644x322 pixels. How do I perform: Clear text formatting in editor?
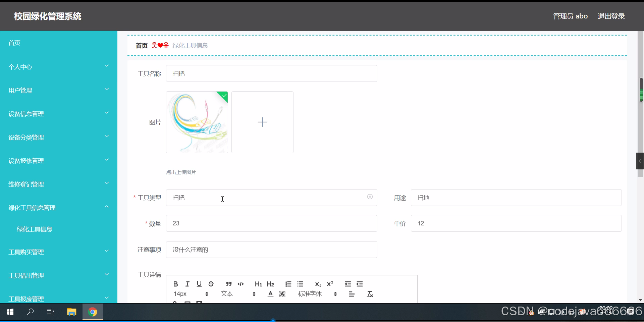(x=370, y=294)
